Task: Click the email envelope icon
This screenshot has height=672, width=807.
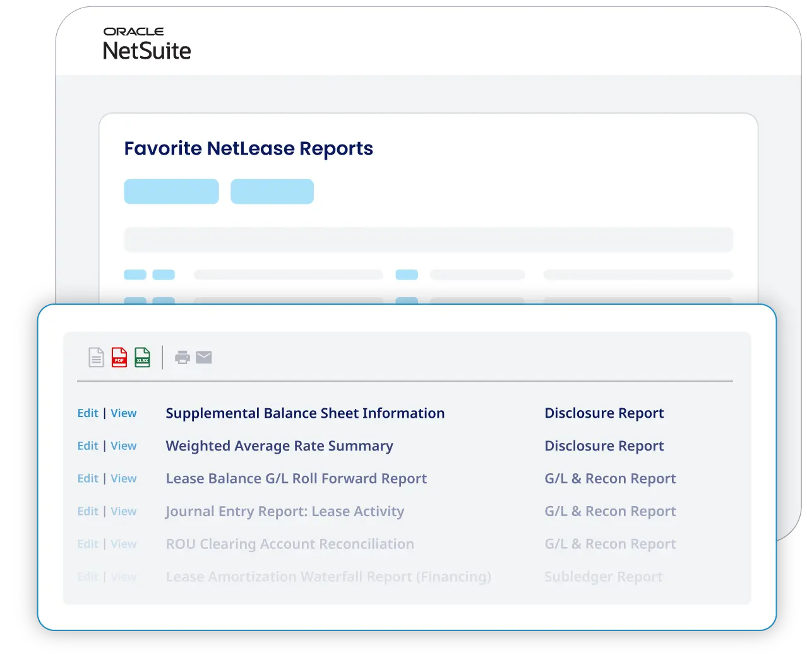Action: [204, 358]
